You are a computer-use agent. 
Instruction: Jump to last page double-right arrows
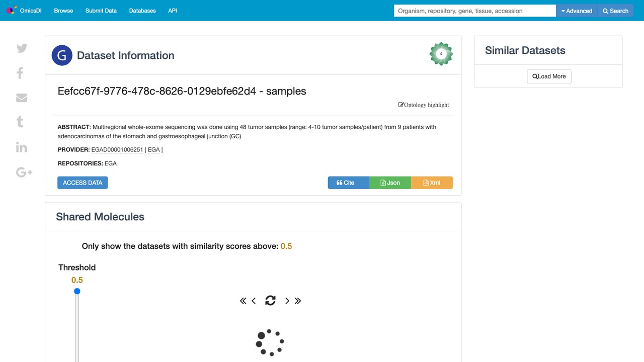298,301
